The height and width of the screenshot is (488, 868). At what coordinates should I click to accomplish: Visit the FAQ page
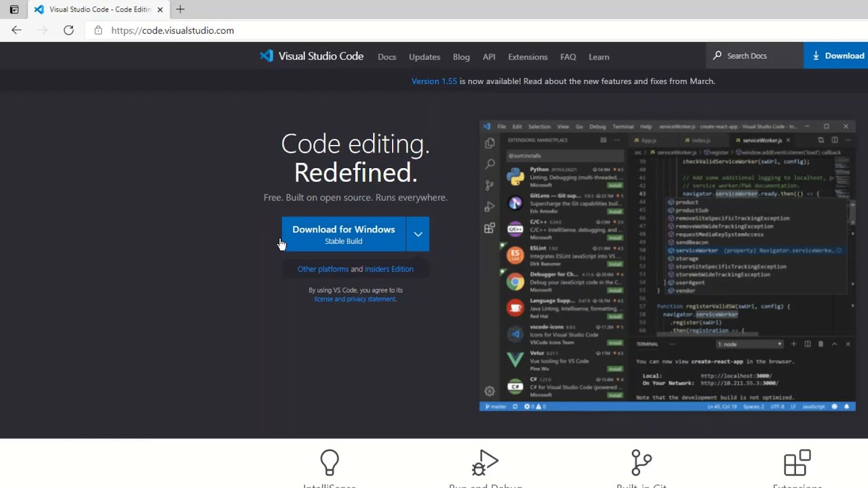pos(568,57)
